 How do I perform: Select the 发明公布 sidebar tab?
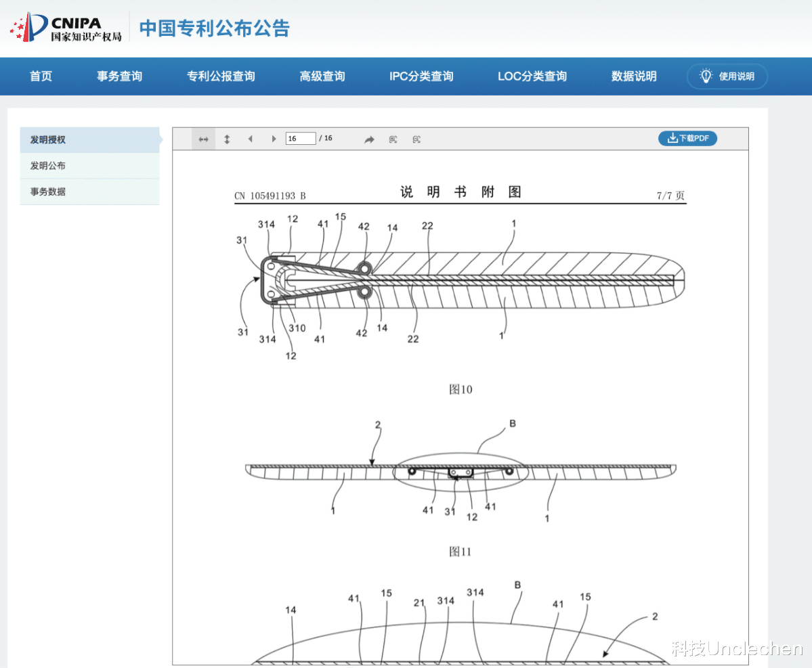(89, 166)
